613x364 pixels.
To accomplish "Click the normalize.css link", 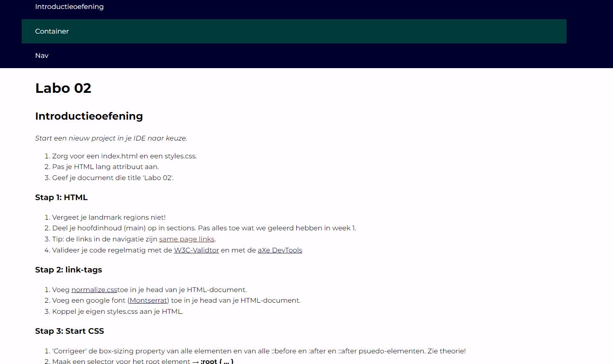I will point(94,290).
